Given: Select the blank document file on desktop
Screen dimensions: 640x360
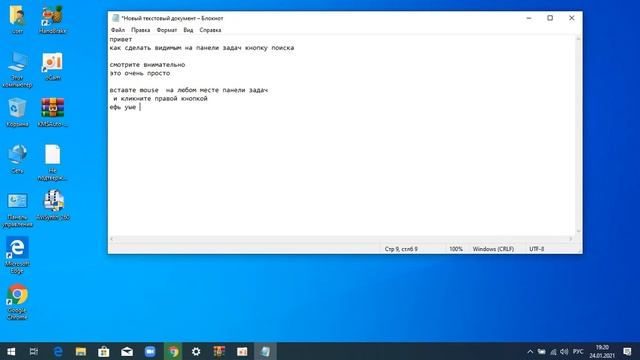Looking at the screenshot, I should click(x=52, y=162).
